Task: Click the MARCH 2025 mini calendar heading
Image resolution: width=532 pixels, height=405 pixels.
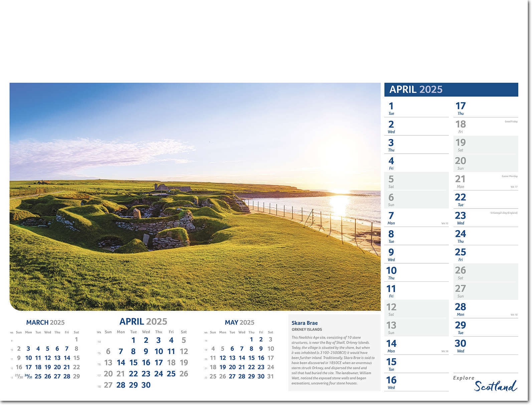Action: coord(45,322)
